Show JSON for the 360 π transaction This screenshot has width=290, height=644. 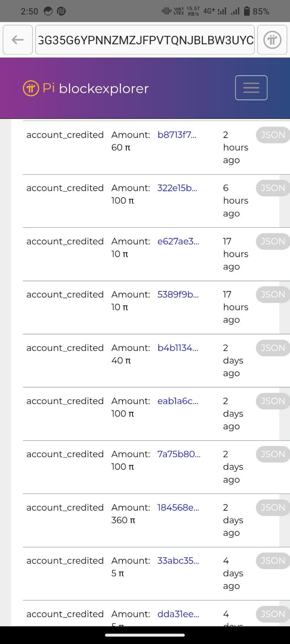click(273, 508)
